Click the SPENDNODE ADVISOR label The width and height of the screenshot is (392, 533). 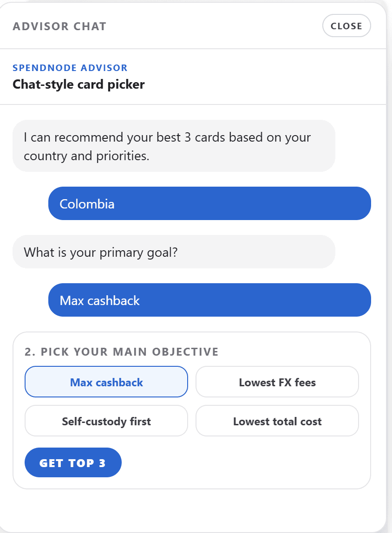pyautogui.click(x=70, y=68)
